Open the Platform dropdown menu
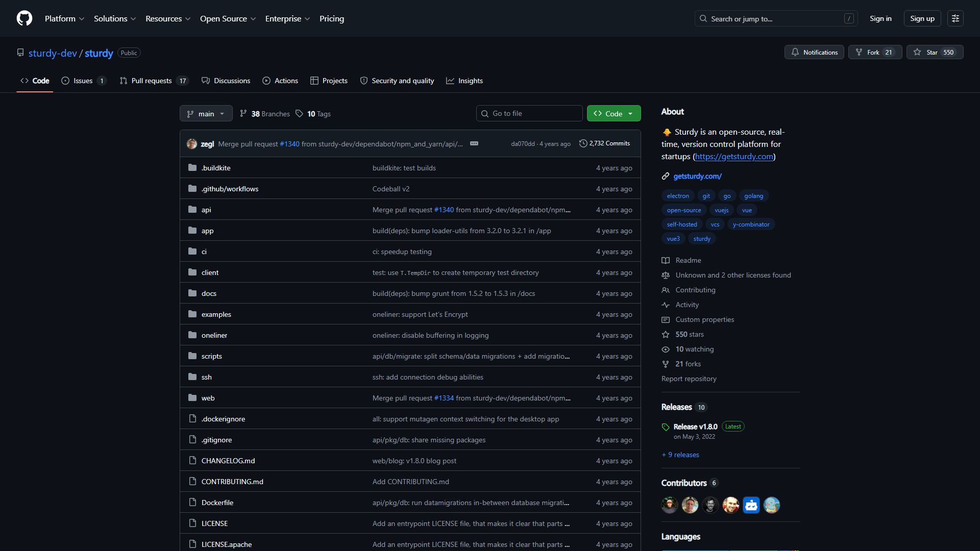This screenshot has height=551, width=980. click(x=64, y=18)
